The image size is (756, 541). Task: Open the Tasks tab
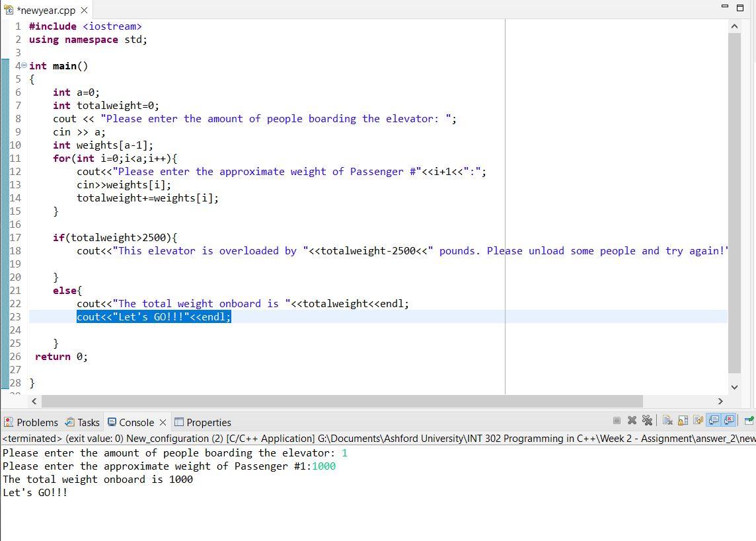(x=83, y=423)
